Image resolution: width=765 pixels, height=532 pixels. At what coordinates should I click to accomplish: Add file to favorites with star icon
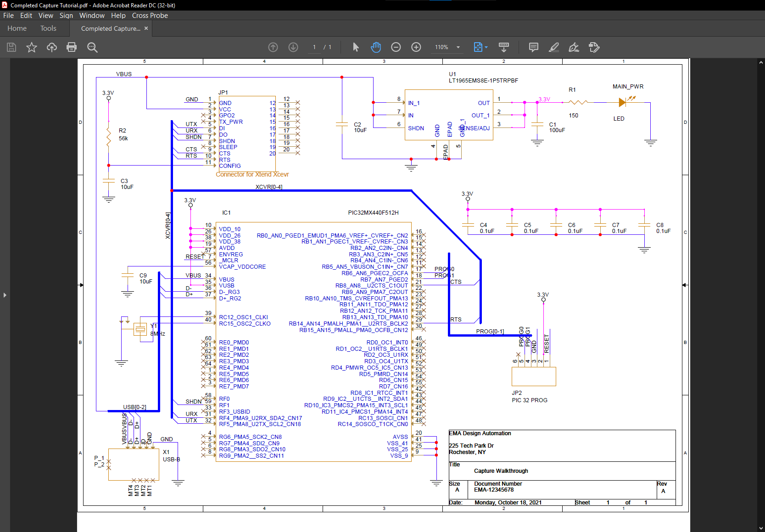32,47
